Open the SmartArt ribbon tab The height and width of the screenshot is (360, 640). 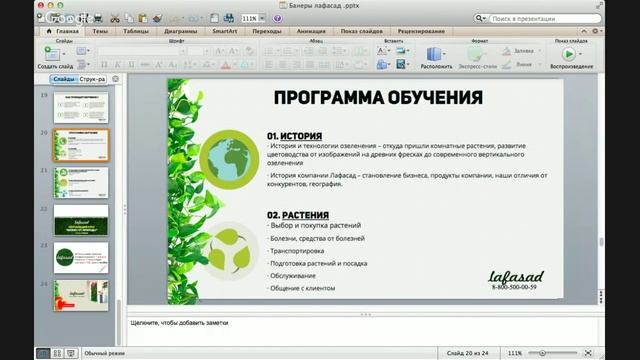point(224,31)
